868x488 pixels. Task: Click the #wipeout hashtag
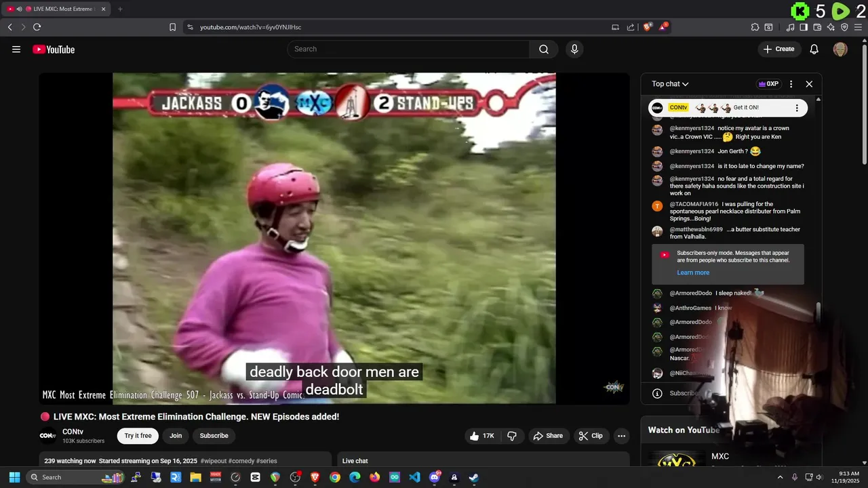tap(214, 461)
